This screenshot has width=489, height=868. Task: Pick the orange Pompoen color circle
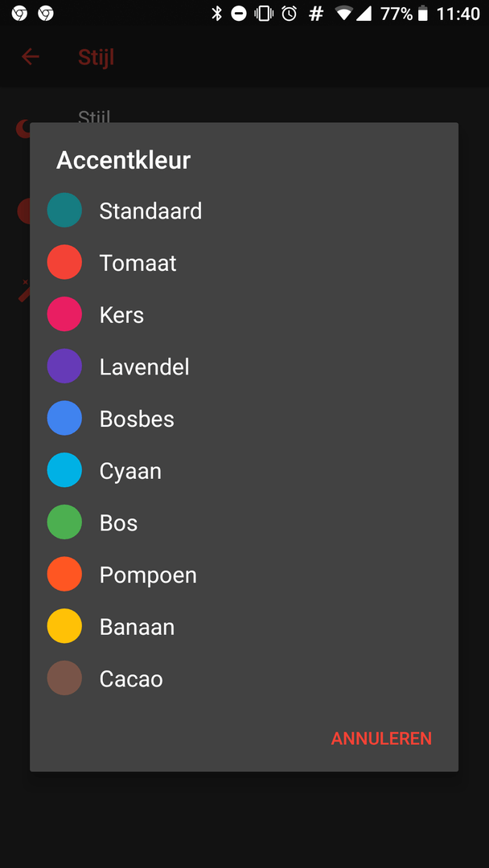point(64,575)
